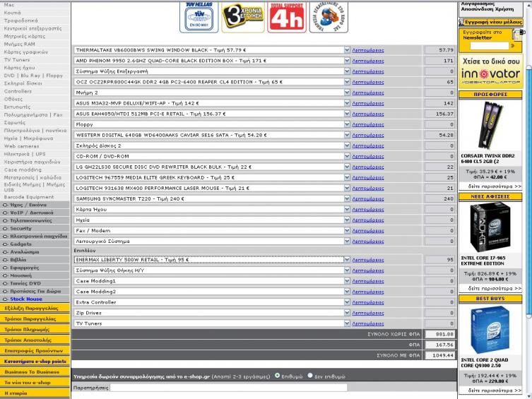Open the Corsair Twinx DDR2 product image

pyautogui.click(x=490, y=126)
